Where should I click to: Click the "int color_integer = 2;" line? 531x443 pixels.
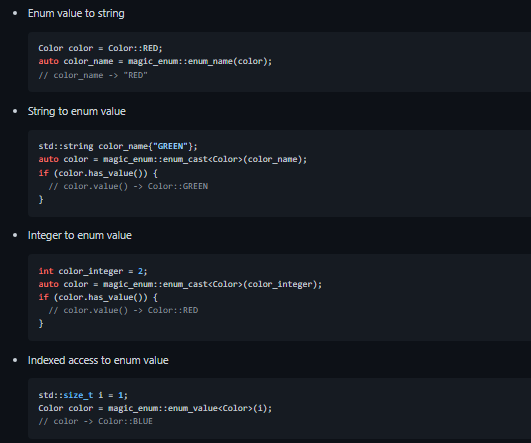(92, 271)
